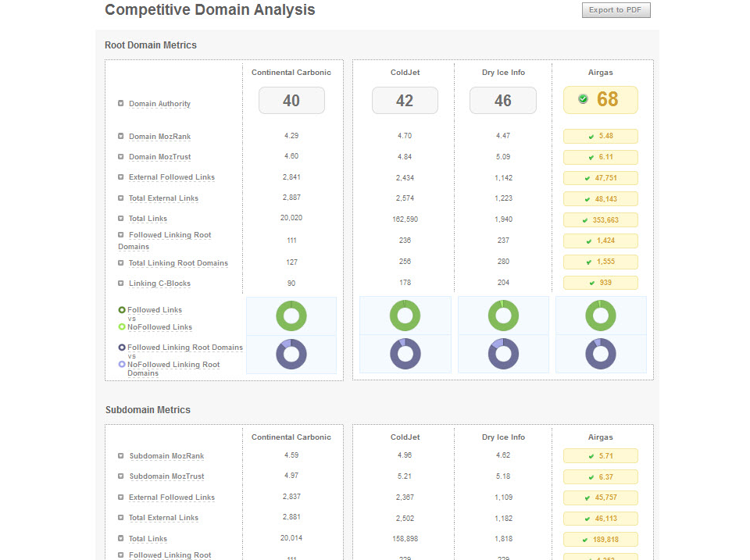750x560 pixels.
Task: Expand the Domain MozTrust row icon
Action: click(120, 156)
